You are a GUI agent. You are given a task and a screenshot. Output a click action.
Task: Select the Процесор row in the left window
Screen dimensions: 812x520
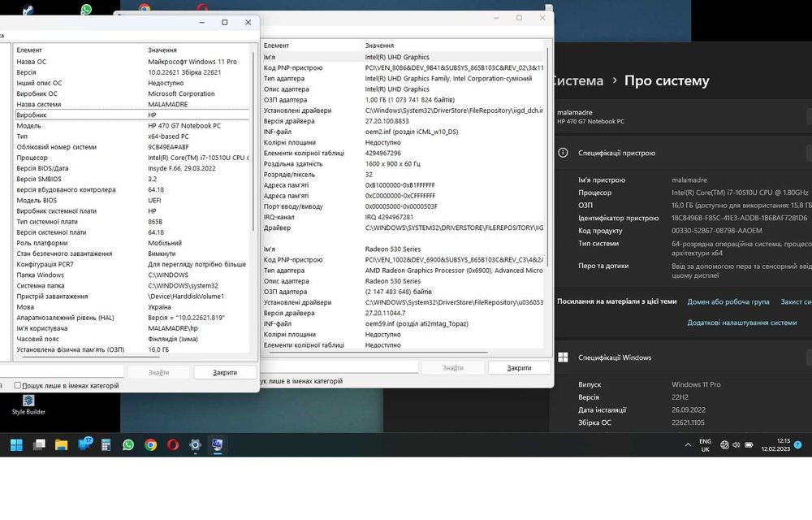tap(132, 158)
